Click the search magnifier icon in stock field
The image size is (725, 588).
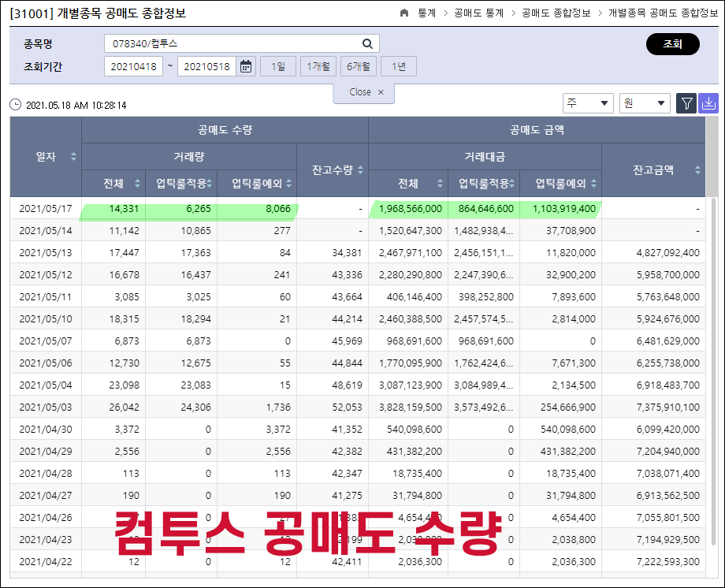click(x=367, y=43)
